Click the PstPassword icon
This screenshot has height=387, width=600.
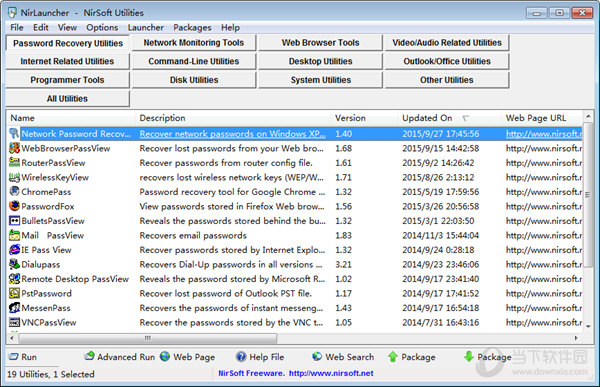(14, 294)
